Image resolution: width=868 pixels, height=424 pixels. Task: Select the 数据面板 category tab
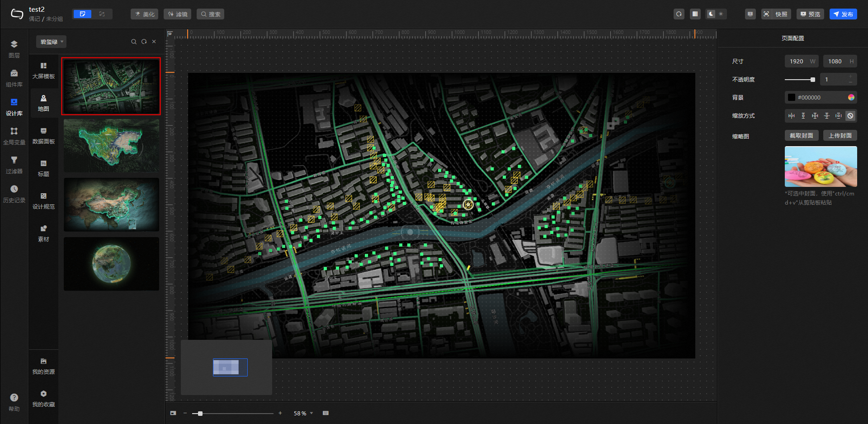tap(43, 135)
